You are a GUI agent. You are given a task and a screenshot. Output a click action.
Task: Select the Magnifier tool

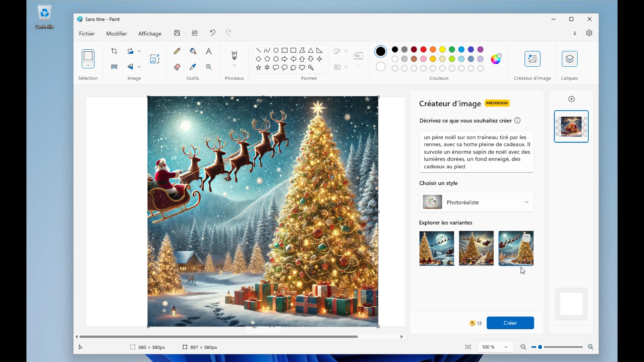click(209, 67)
